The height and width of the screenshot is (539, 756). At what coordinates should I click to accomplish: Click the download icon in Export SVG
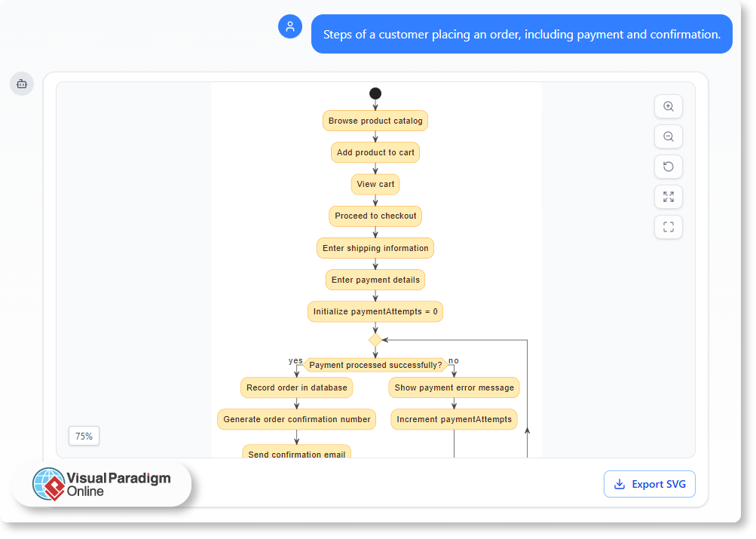619,484
